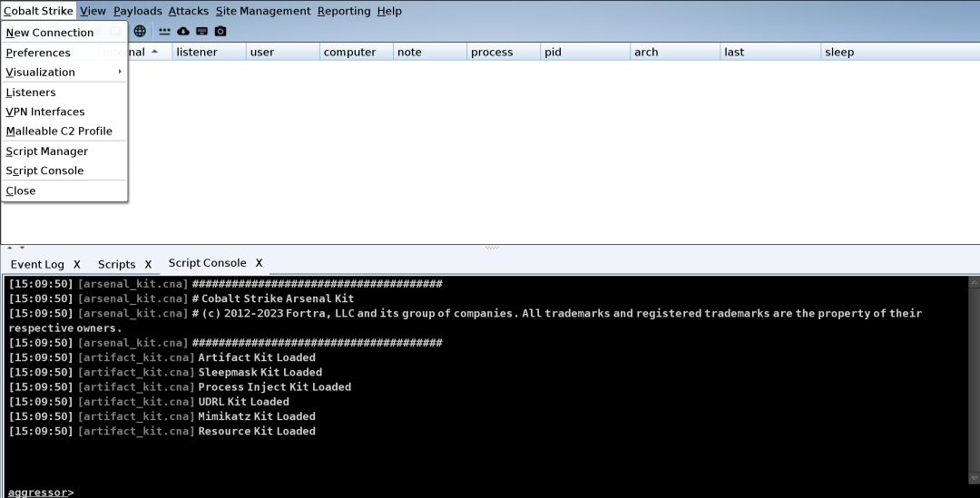Open the Downloads cloud icon
This screenshot has height=498, width=980.
coord(183,31)
